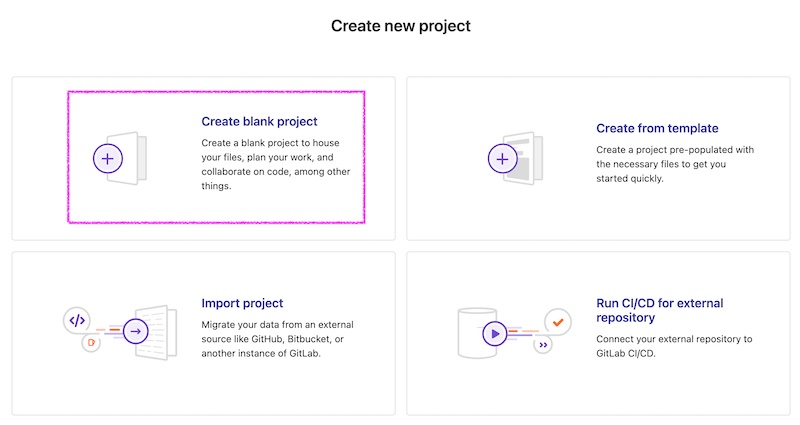
Task: Click the Import project document page illustration
Action: coord(157,332)
